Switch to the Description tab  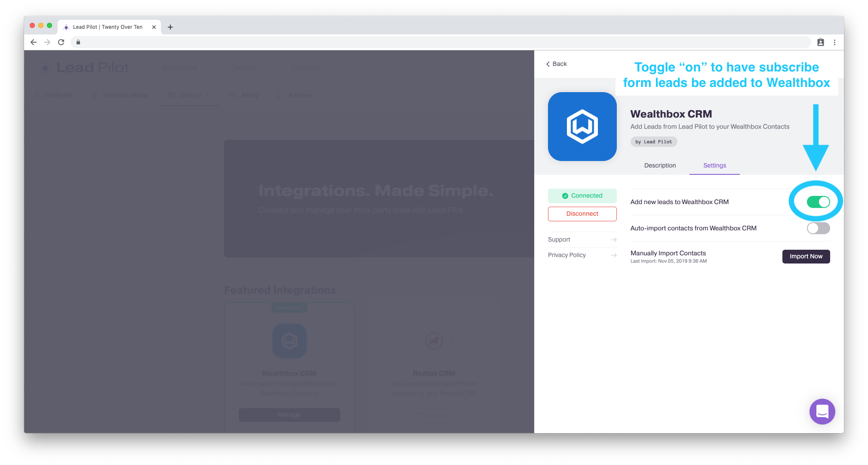[x=660, y=165]
